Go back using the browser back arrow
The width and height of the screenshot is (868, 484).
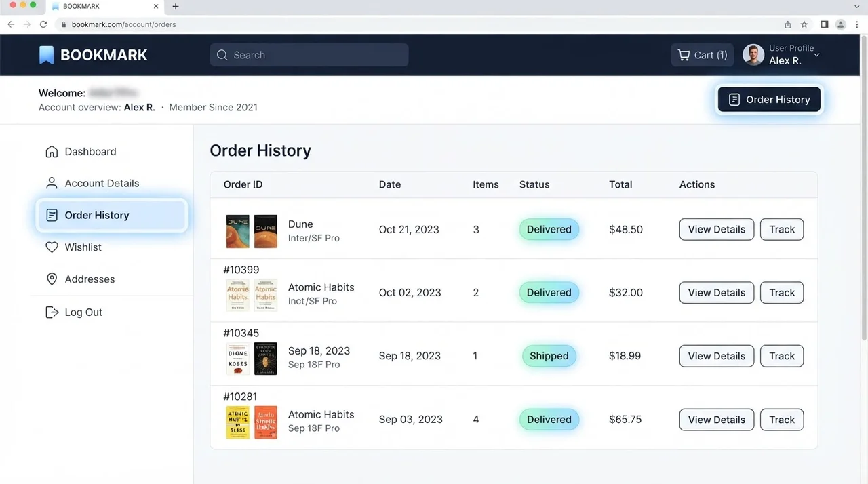(x=11, y=24)
